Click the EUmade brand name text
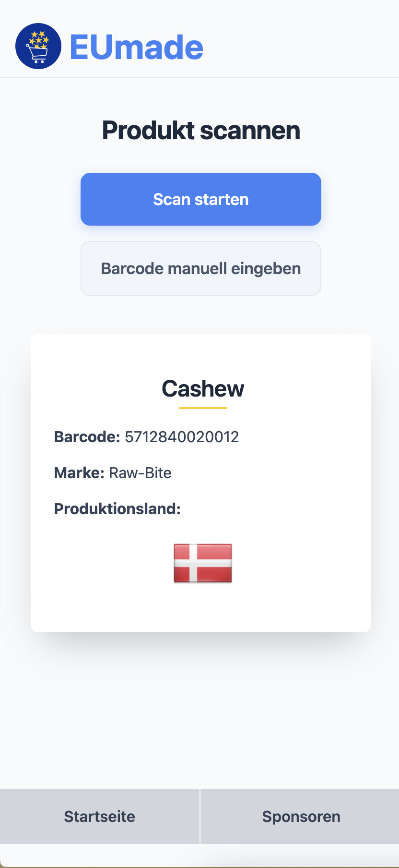Image resolution: width=399 pixels, height=868 pixels. point(136,46)
